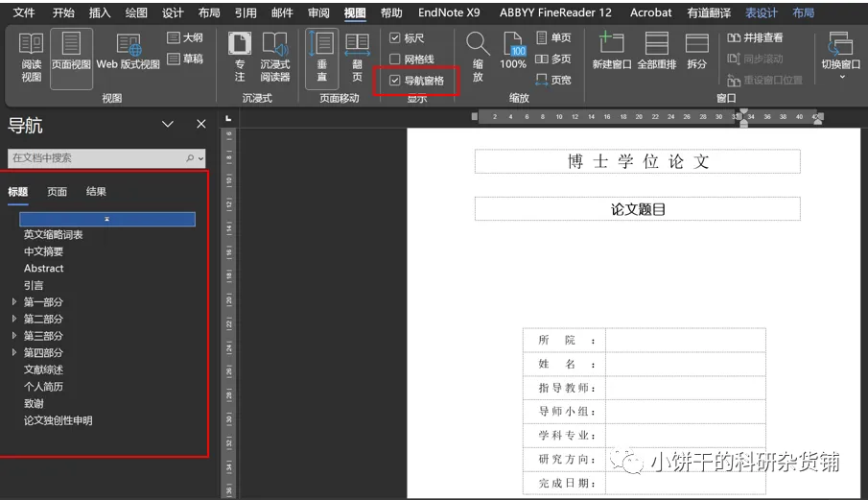
Task: Open the Insert tab (插入)
Action: coord(100,12)
